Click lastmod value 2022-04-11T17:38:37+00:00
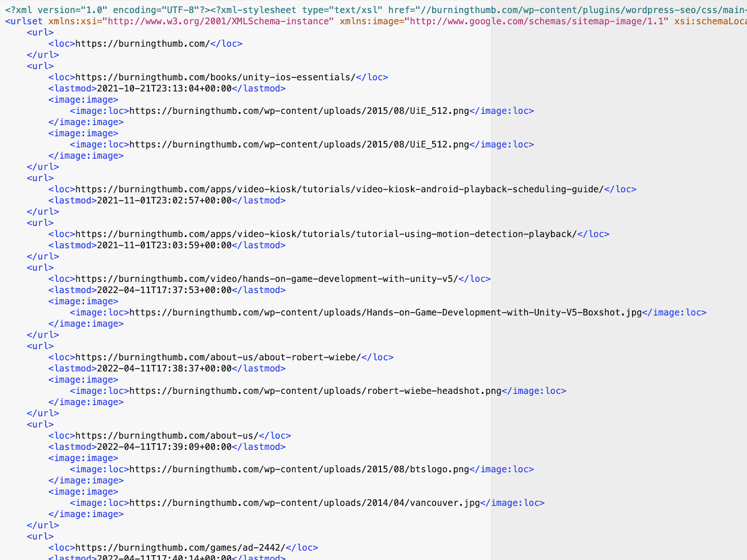Image resolution: width=747 pixels, height=560 pixels. coord(164,368)
